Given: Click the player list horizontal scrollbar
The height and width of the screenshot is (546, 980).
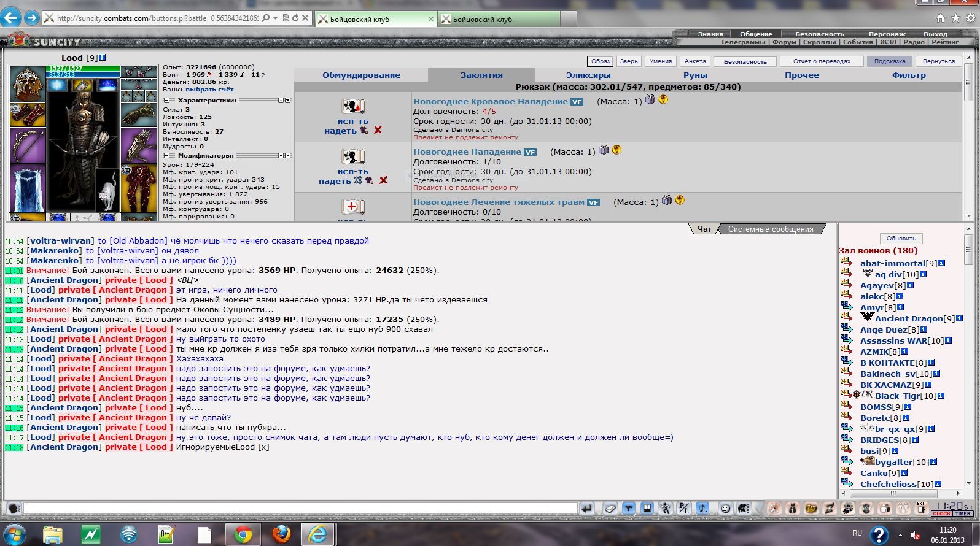Looking at the screenshot, I should click(x=902, y=493).
